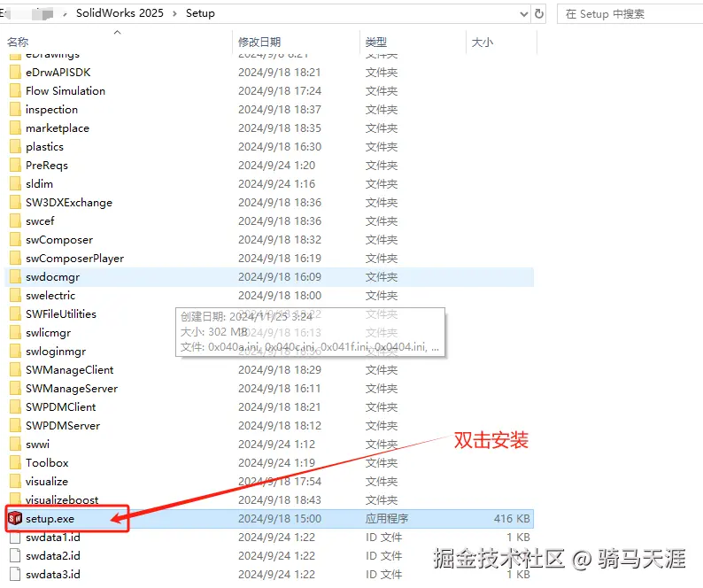Select the swComposerPlayer folder icon
This screenshot has width=703, height=588.
pos(15,259)
